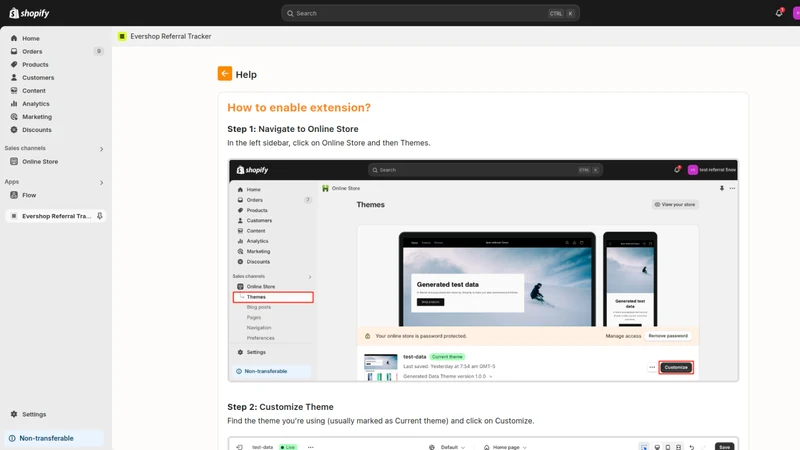Click the Analytics bar chart icon
Screen dimensions: 800x450
pos(14,104)
